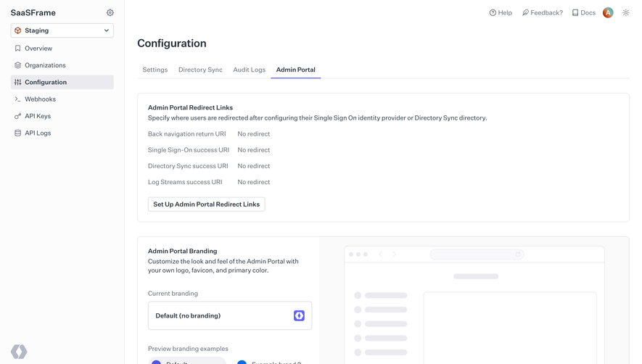
Task: Open the user avatar menu
Action: (608, 13)
